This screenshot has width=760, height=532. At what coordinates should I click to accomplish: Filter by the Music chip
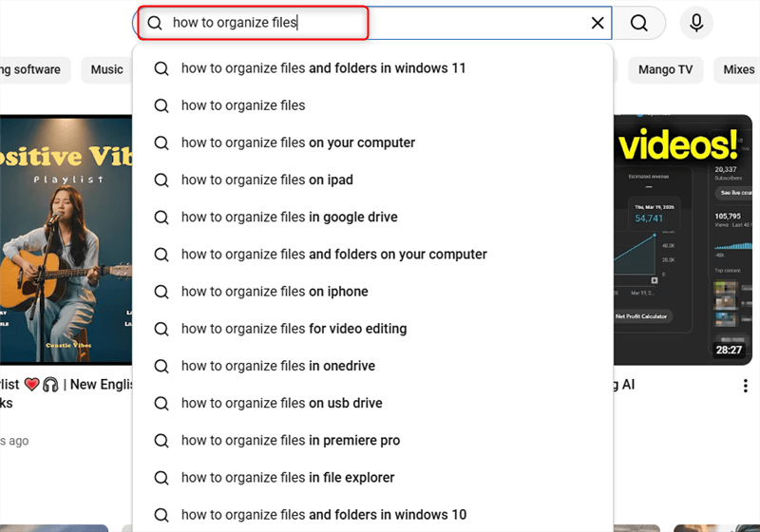point(106,69)
